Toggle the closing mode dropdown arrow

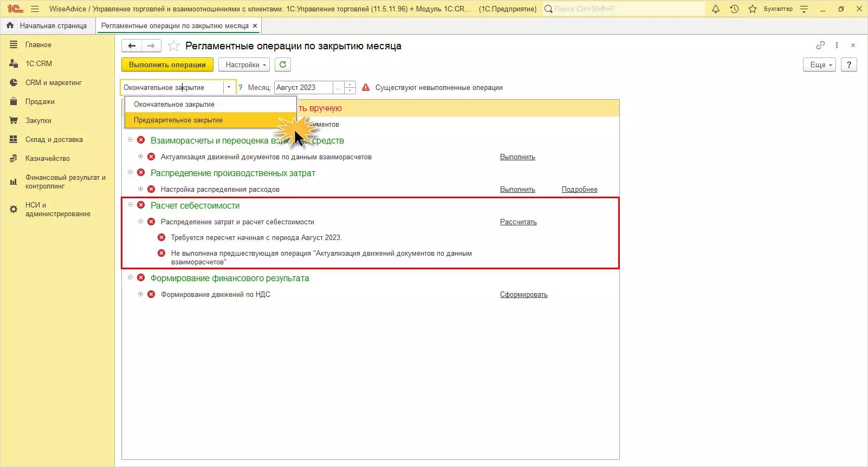[x=229, y=87]
